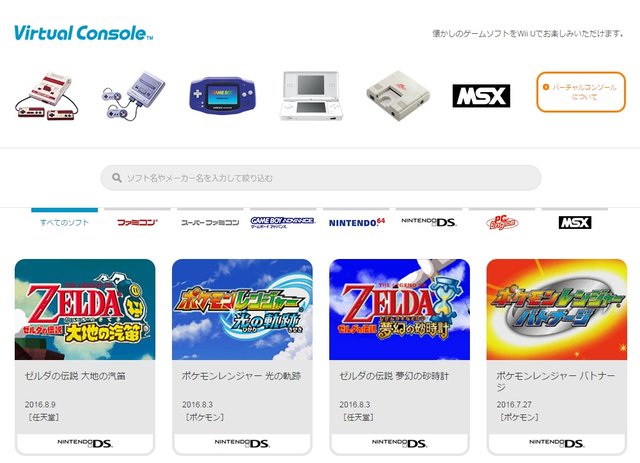The image size is (640, 463).
Task: Open the Virtual Console logo
Action: [x=84, y=33]
